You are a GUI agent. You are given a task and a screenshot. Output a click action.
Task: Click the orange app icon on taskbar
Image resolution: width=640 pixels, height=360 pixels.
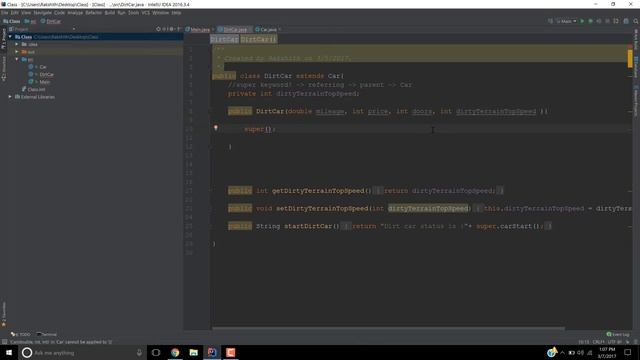coord(231,352)
